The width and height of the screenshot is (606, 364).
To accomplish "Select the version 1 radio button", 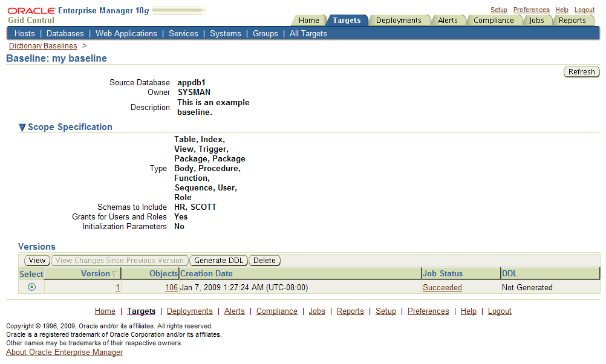I will click(31, 287).
